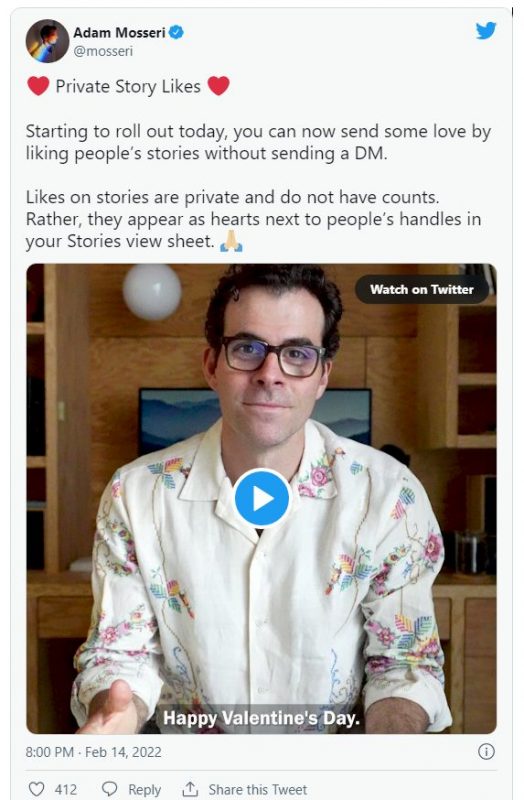This screenshot has height=800, width=524.
Task: Click the 412 likes count
Action: (x=66, y=790)
